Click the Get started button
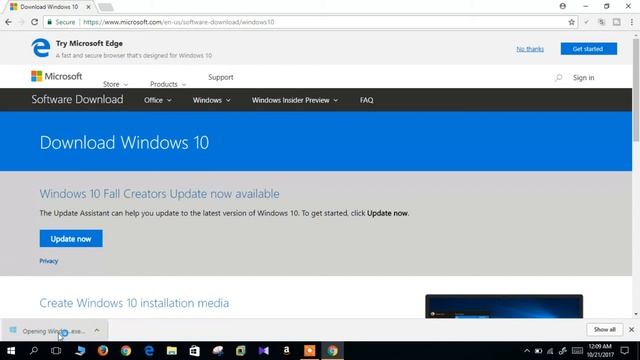Viewport: 640px width, 360px height. coord(589,49)
